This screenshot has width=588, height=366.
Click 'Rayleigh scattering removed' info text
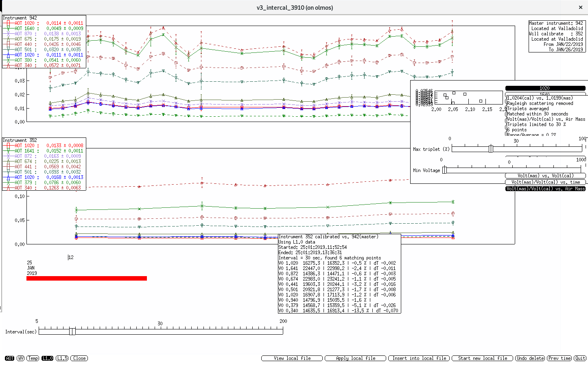(x=540, y=103)
